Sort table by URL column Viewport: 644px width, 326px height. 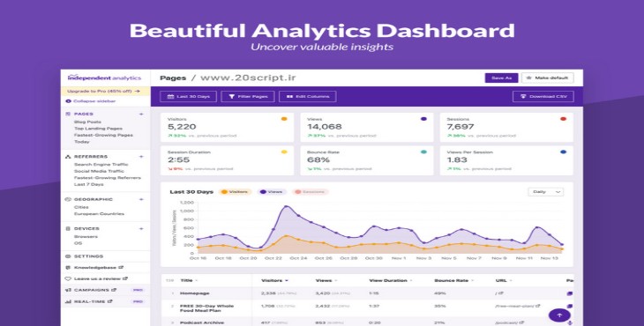pos(504,280)
